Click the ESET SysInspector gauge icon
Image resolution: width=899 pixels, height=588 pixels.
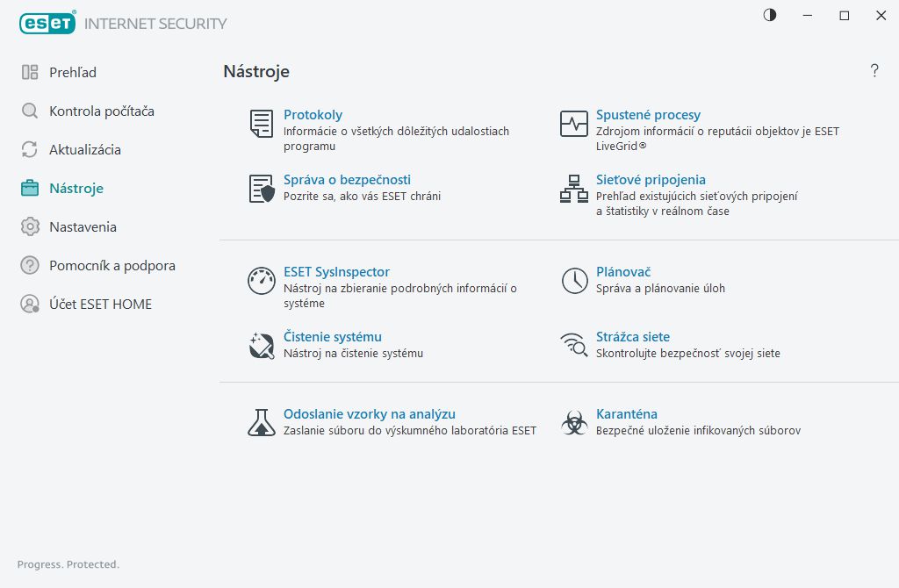(262, 281)
